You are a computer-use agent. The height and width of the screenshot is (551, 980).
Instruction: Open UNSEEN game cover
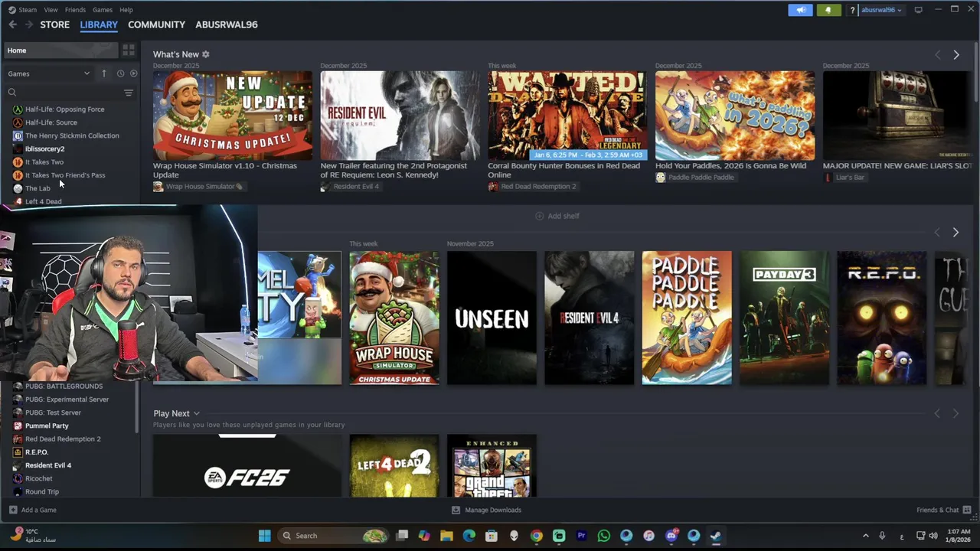click(492, 318)
